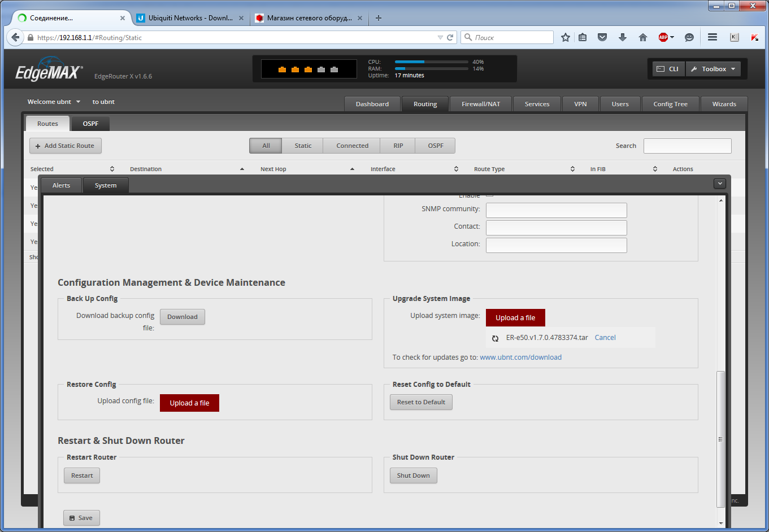The height and width of the screenshot is (532, 769).
Task: Click the plus icon on Add Static Route
Action: tap(37, 146)
